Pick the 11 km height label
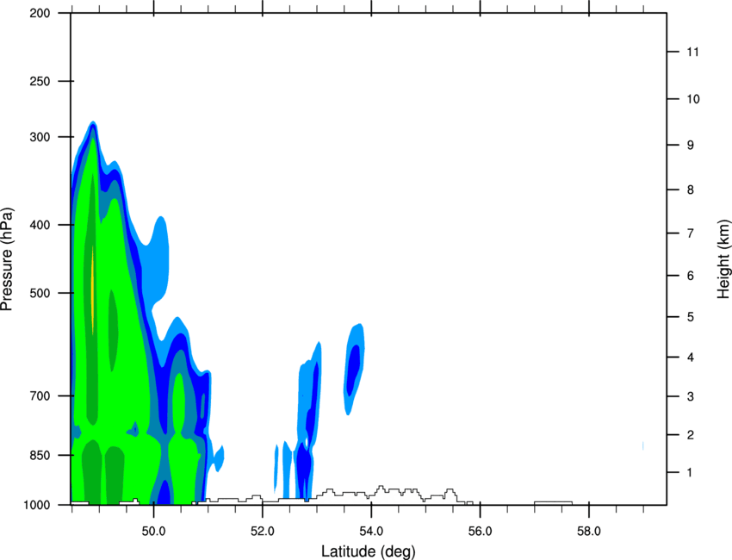The image size is (732, 560). (x=693, y=52)
